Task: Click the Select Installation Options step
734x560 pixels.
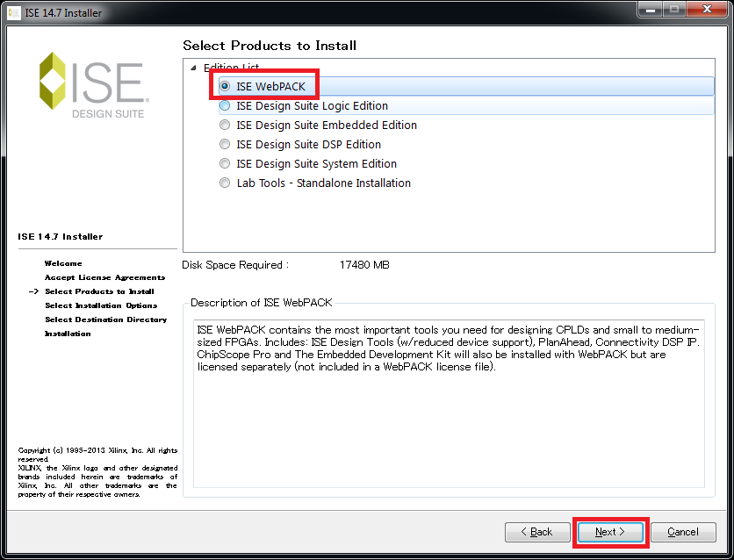Action: click(x=101, y=305)
